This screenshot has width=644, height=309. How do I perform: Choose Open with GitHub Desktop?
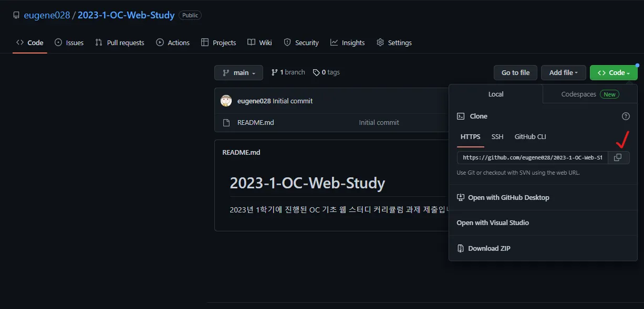pyautogui.click(x=543, y=197)
